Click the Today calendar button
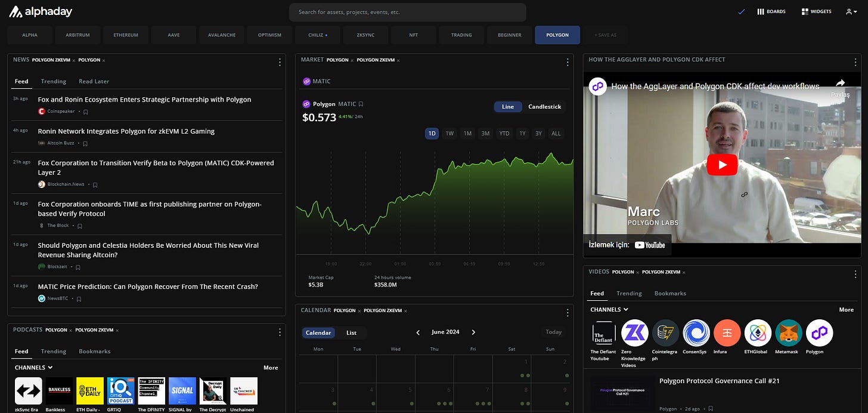Viewport: 868px width, 413px height. [554, 332]
